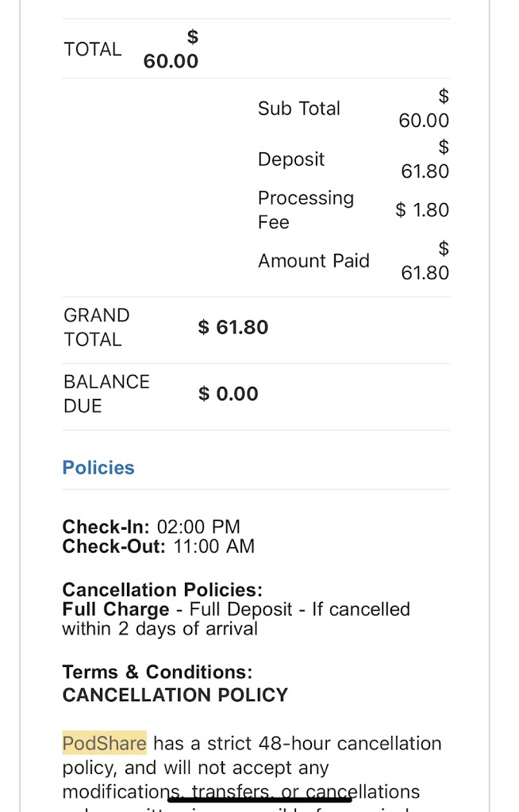Click the Cancellation Policies heading
This screenshot has height=812, width=519.
point(162,590)
